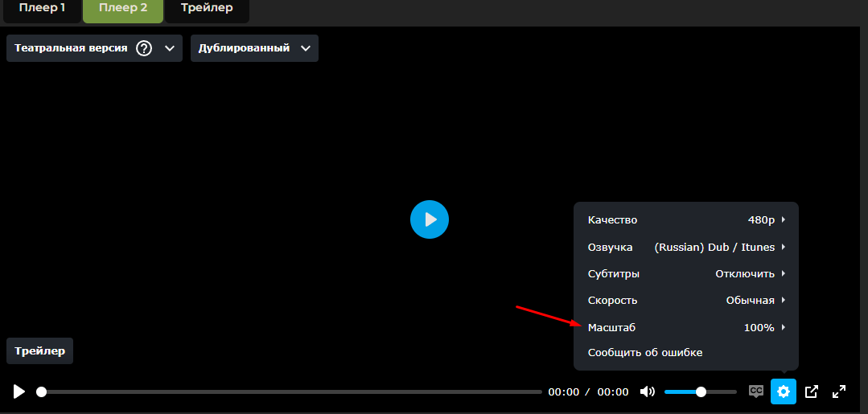Open the Субтитры submenu

686,274
